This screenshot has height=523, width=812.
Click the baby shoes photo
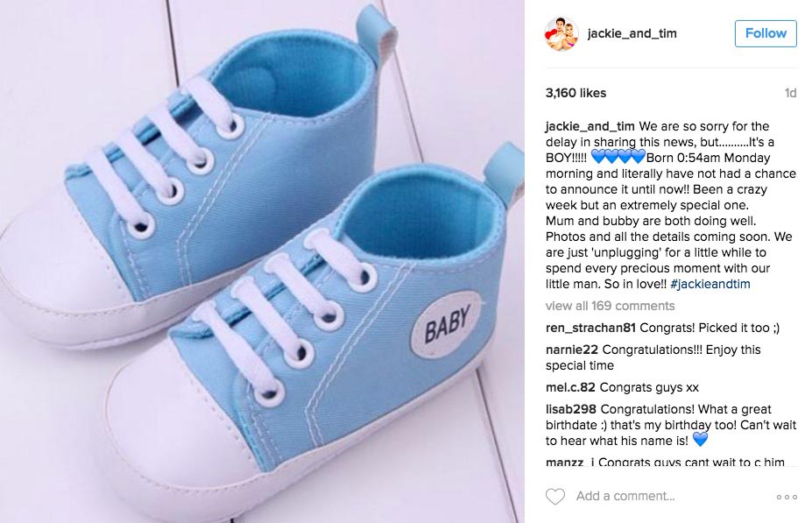(x=262, y=261)
